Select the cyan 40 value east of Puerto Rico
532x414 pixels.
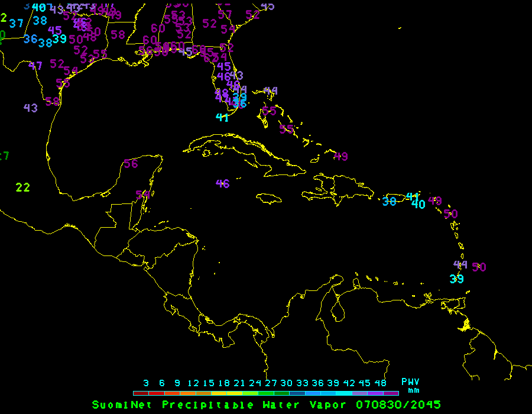[x=419, y=205]
